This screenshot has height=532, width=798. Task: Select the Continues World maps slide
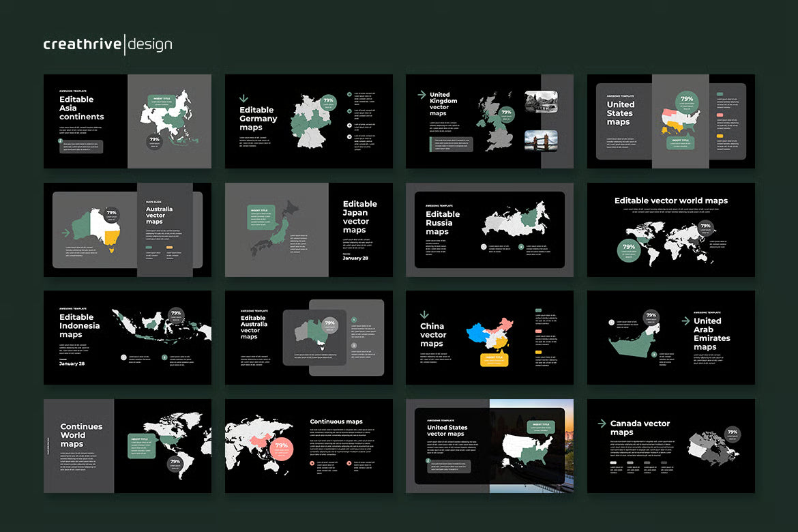pyautogui.click(x=128, y=446)
